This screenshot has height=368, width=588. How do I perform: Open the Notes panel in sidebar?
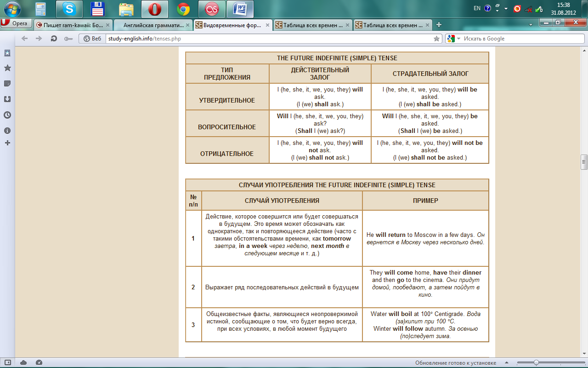[x=7, y=84]
